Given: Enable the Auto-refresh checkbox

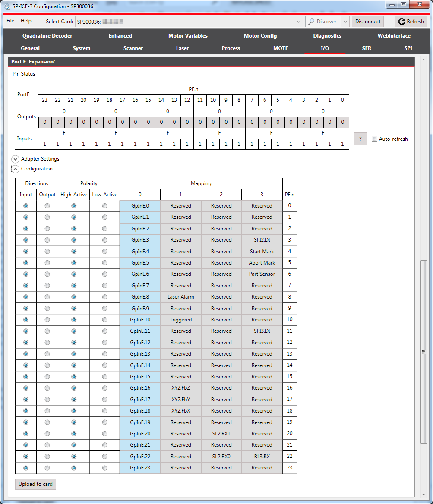Looking at the screenshot, I should [x=374, y=139].
